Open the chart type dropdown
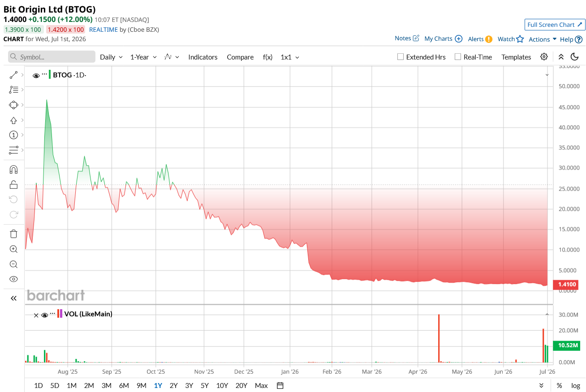The width and height of the screenshot is (586, 392). click(x=172, y=57)
